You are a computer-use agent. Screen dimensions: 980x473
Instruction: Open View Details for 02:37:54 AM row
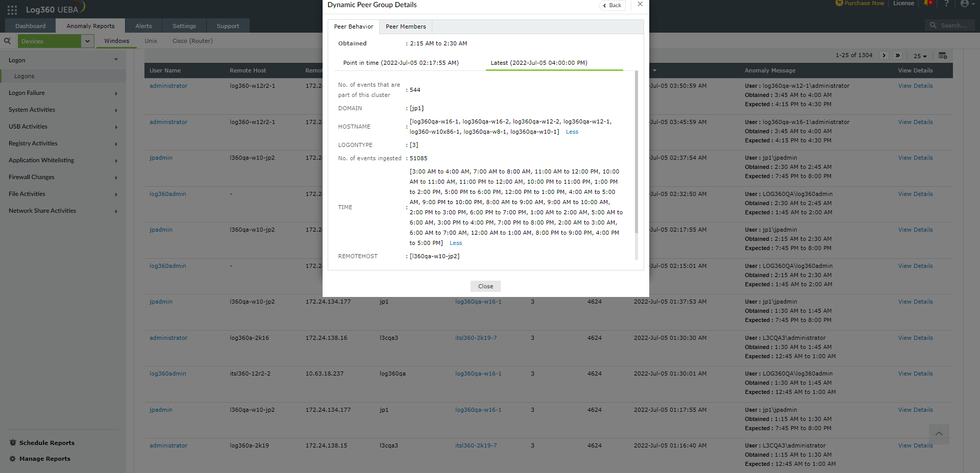click(915, 158)
